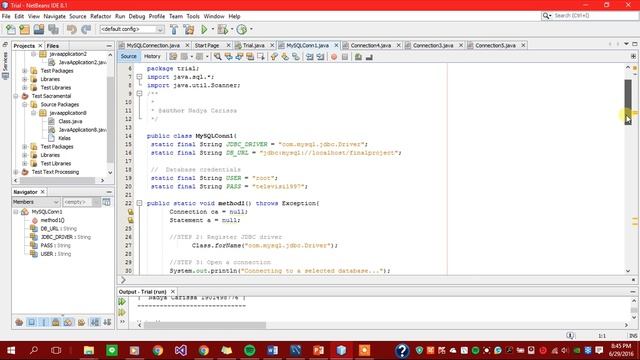This screenshot has width=640, height=360.
Task: Click the hint bulb icon on the Connection line
Action: pyautogui.click(x=130, y=212)
